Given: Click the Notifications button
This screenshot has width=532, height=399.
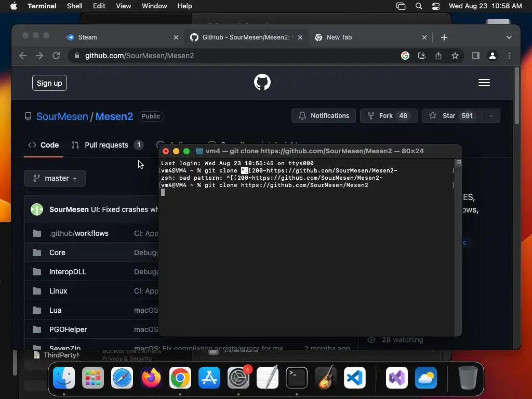Looking at the screenshot, I should click(323, 116).
